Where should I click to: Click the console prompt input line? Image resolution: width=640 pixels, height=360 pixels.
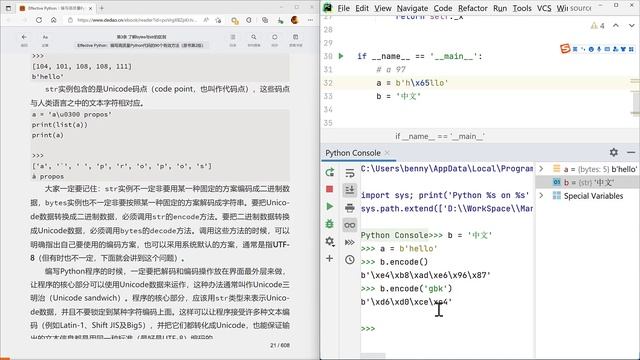pyautogui.click(x=447, y=329)
